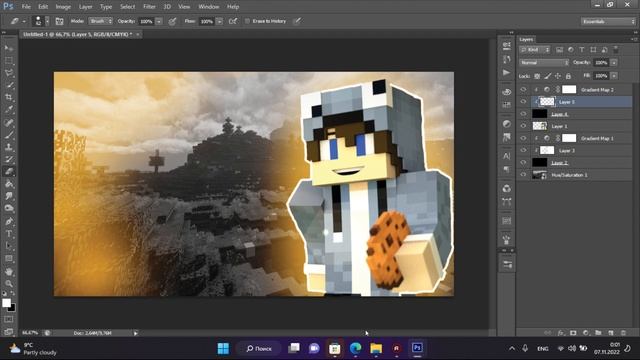This screenshot has width=640, height=360.
Task: Open the layer Fill arrow
Action: (613, 76)
